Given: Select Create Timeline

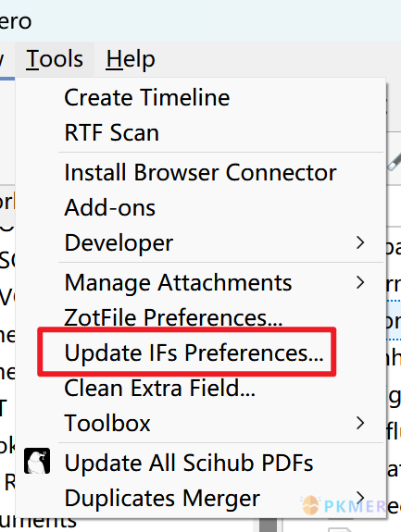Looking at the screenshot, I should click(x=147, y=98).
